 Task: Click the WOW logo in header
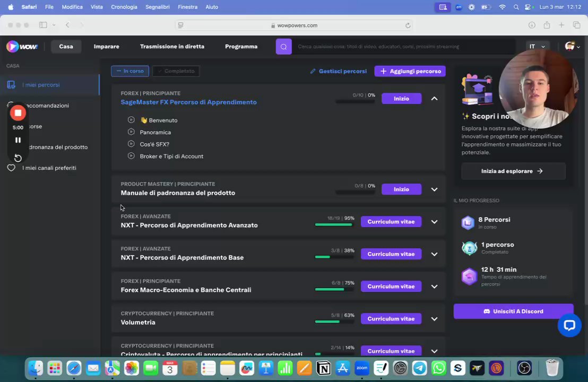tap(22, 47)
